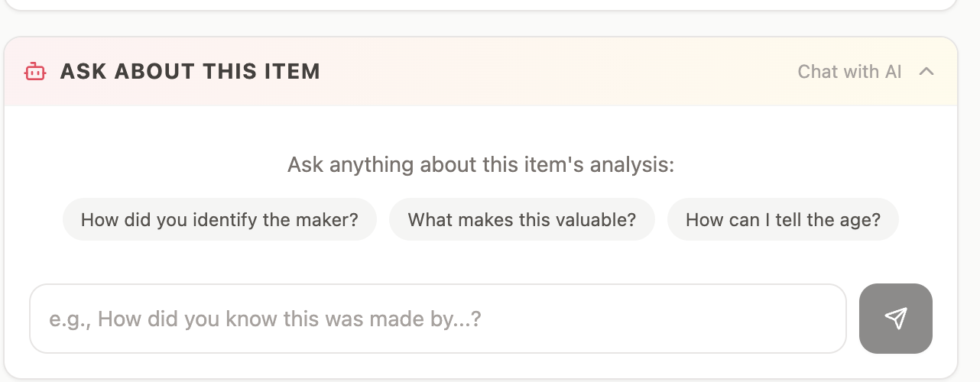Choose the age-dating quick question chip
The height and width of the screenshot is (382, 980).
[782, 220]
